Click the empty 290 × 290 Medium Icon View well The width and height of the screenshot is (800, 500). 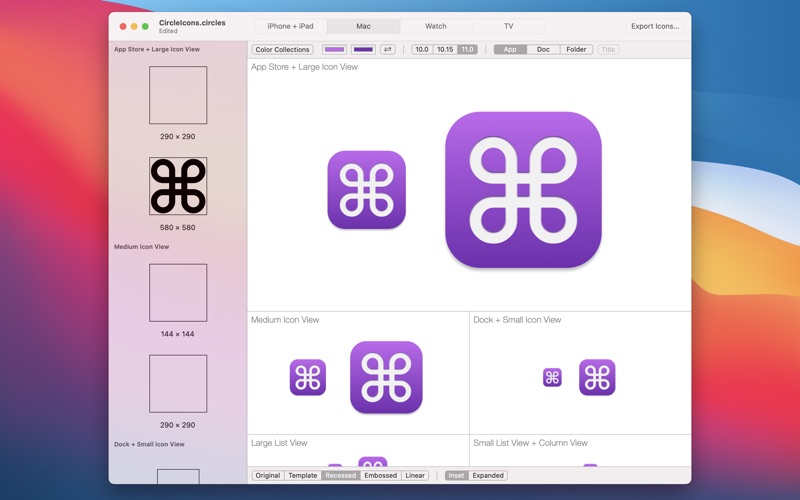(x=178, y=384)
